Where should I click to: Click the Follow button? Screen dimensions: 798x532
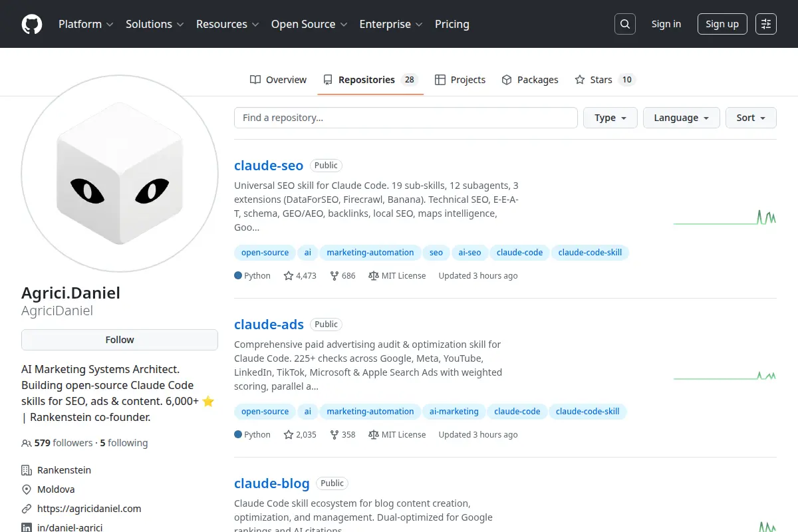[x=119, y=339]
